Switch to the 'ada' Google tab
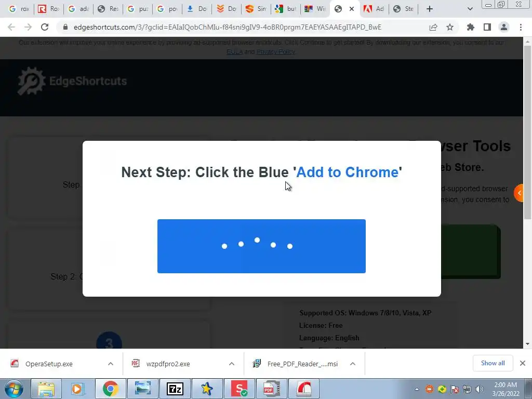Screen dimensions: 532x399 click(x=78, y=9)
